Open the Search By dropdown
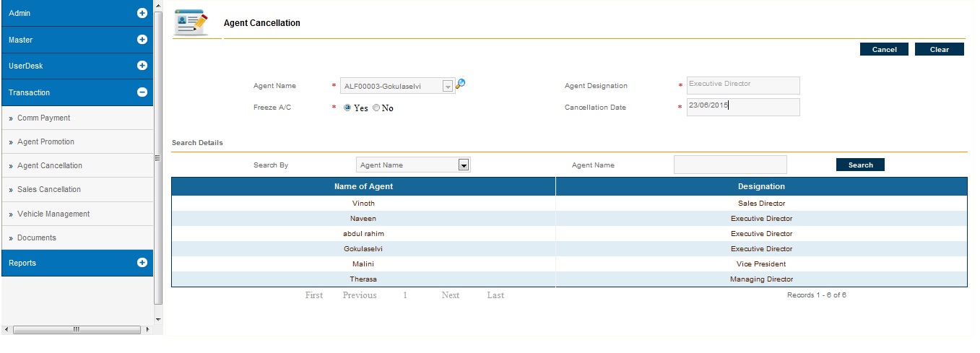The width and height of the screenshot is (980, 353). pyautogui.click(x=464, y=165)
